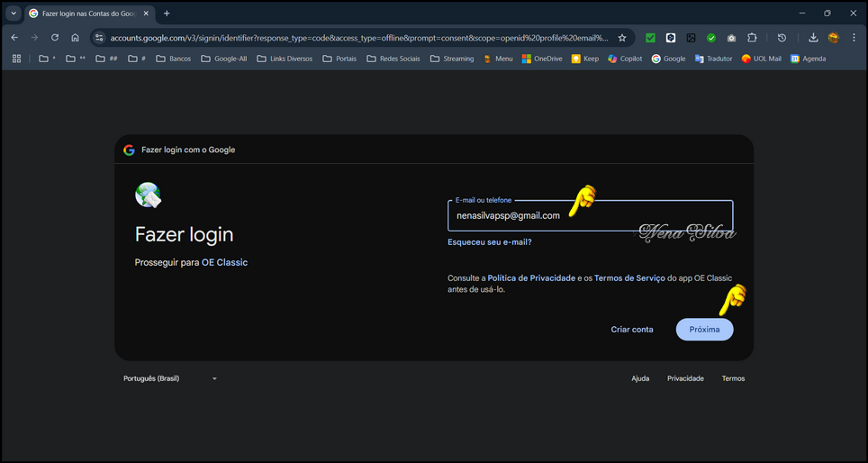Go back to previous page

pyautogui.click(x=15, y=38)
